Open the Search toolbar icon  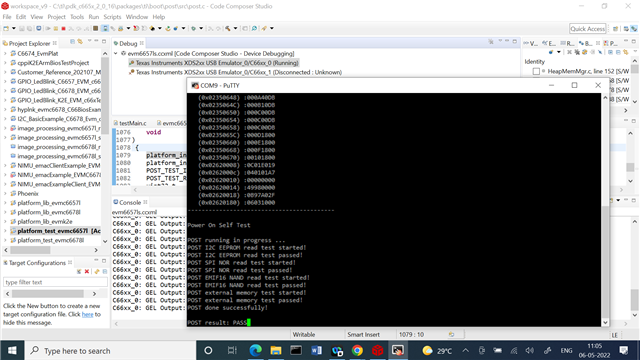254,29
